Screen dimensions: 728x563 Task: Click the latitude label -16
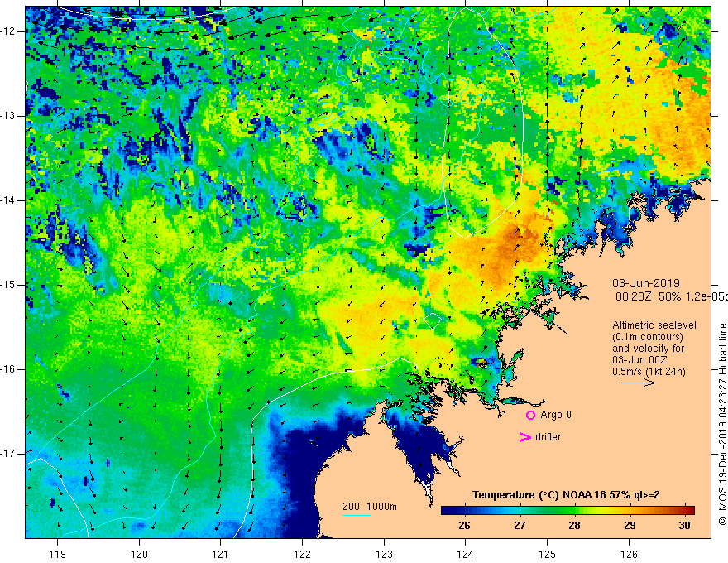pos(8,369)
